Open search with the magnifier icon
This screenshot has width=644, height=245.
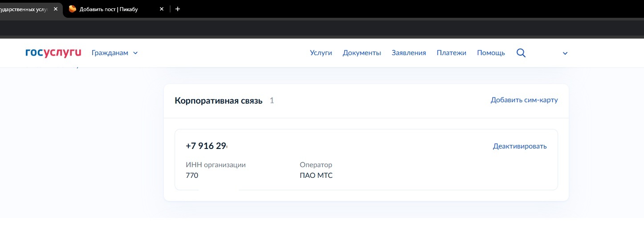coord(521,53)
